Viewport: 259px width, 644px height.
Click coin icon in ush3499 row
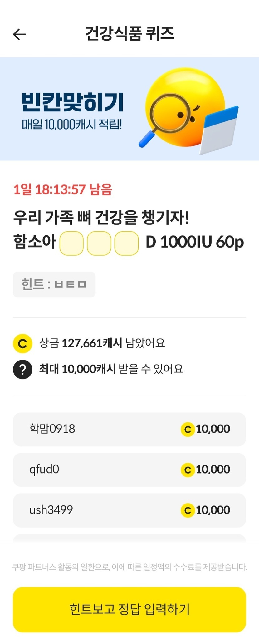(x=188, y=510)
